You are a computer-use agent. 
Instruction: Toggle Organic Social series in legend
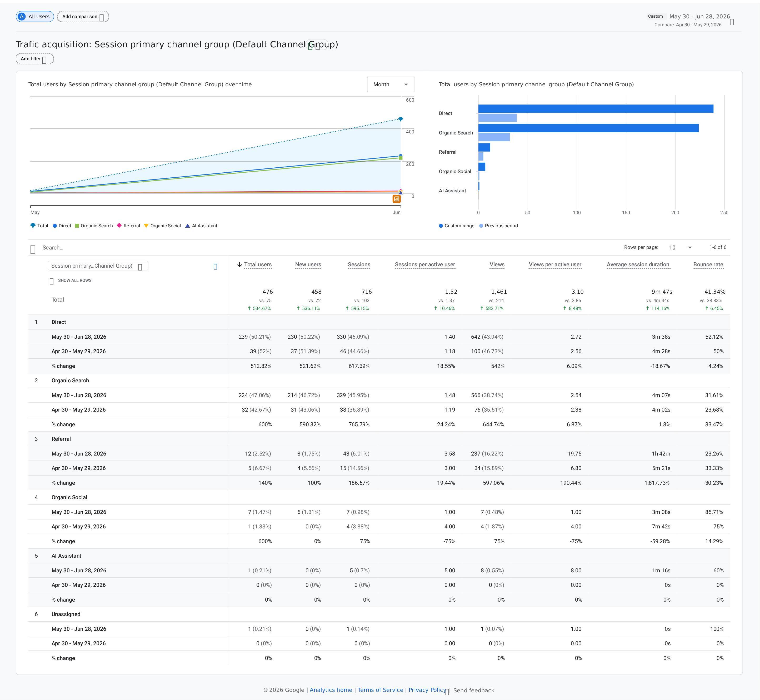coord(162,226)
